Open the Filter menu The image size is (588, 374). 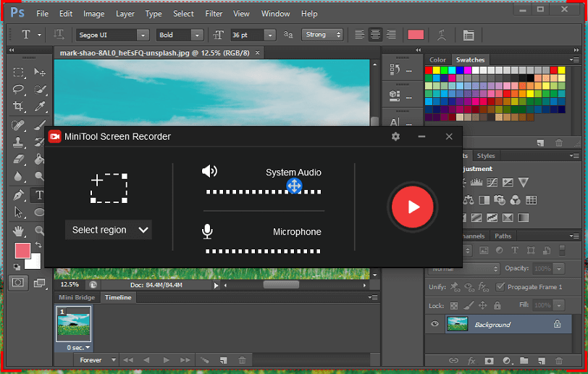214,14
